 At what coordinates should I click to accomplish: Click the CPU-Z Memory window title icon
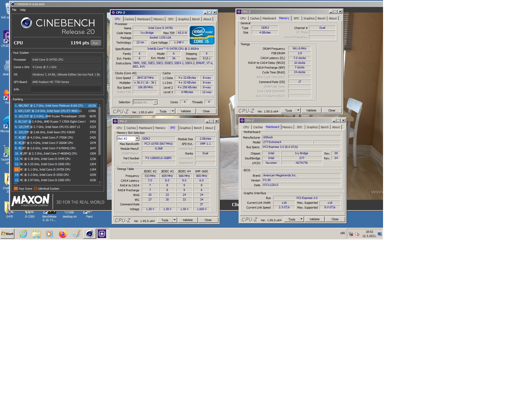pyautogui.click(x=239, y=12)
